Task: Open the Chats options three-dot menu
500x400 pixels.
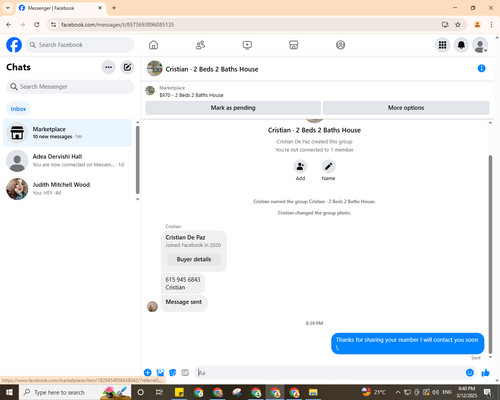Action: pos(109,67)
